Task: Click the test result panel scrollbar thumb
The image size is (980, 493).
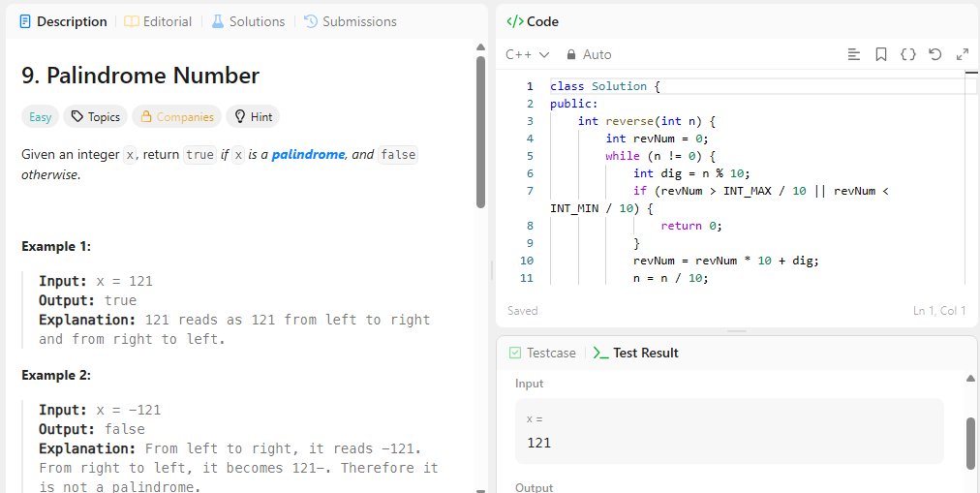Action: 970,443
